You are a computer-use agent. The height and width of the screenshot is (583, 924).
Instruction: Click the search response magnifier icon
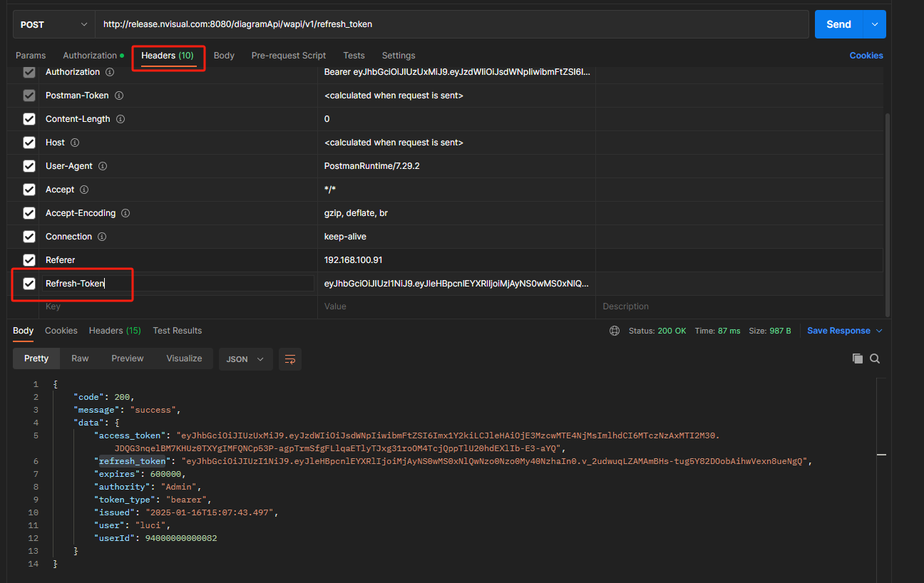pyautogui.click(x=875, y=358)
